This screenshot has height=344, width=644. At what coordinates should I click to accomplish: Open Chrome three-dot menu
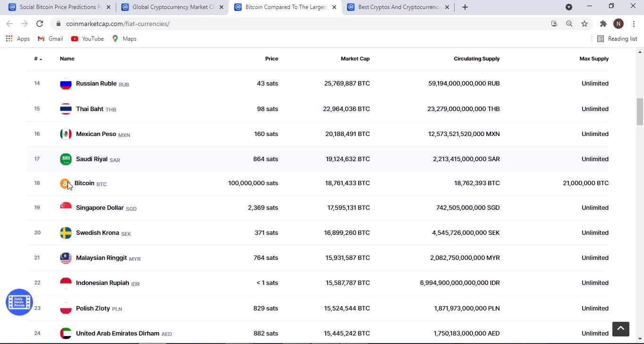pos(634,24)
